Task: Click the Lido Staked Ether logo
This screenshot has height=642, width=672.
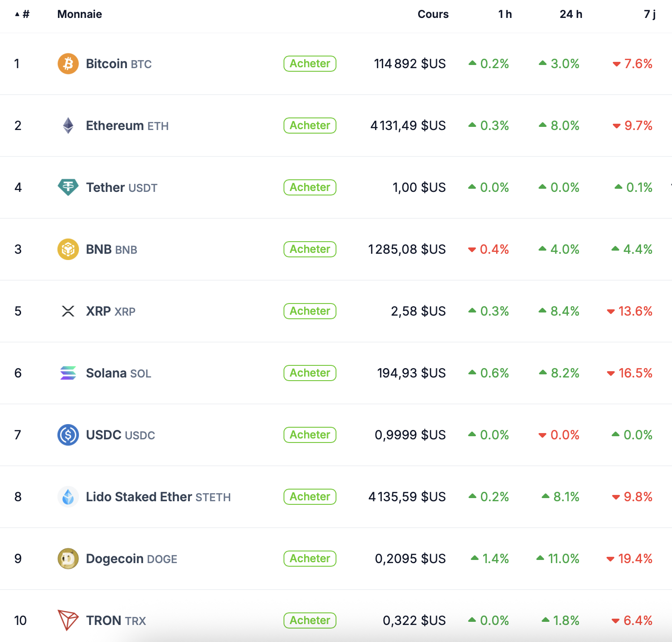Action: tap(68, 497)
